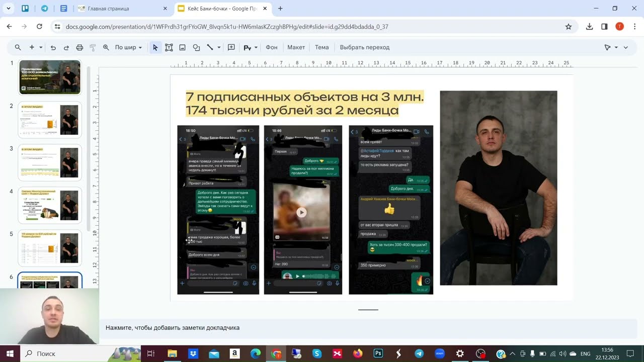
Task: Click 'Выбрать переход' transition button
Action: (365, 47)
